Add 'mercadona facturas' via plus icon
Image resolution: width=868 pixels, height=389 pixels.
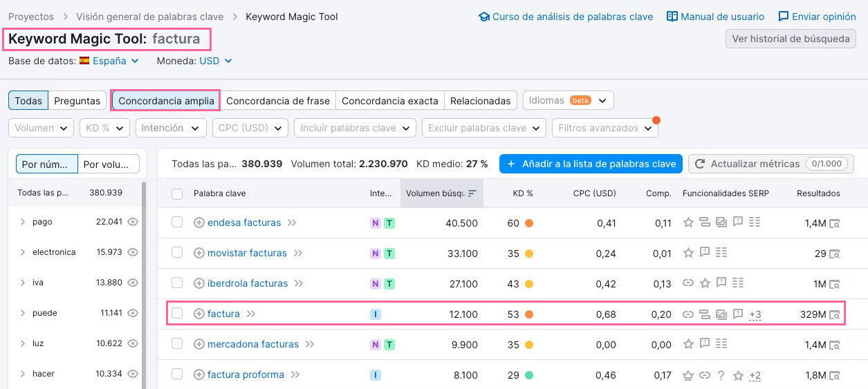point(199,344)
